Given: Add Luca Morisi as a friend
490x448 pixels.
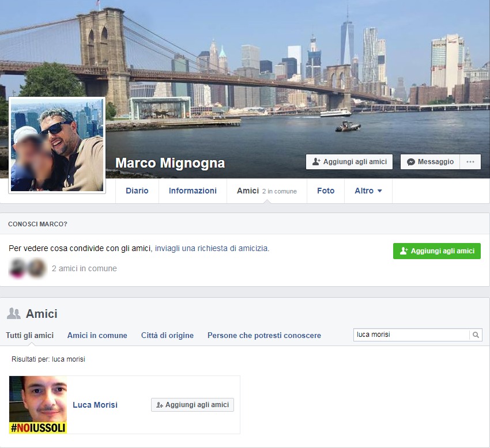Looking at the screenshot, I should [193, 405].
